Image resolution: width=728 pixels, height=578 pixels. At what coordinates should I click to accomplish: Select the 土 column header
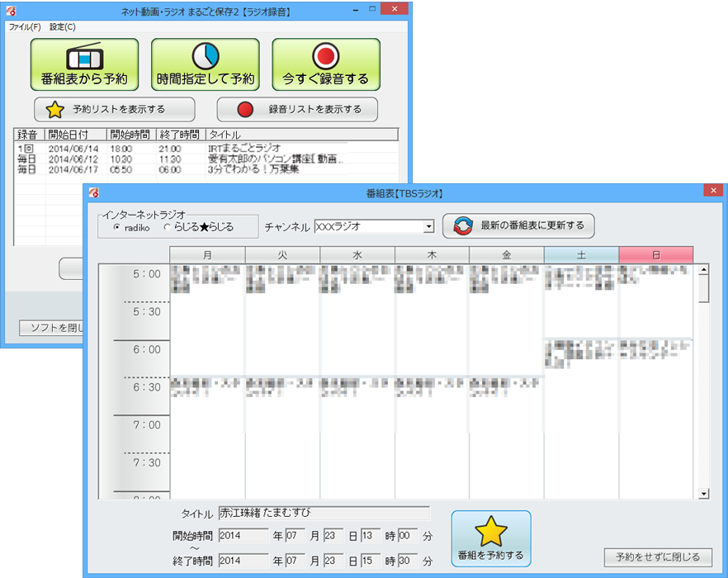(581, 255)
